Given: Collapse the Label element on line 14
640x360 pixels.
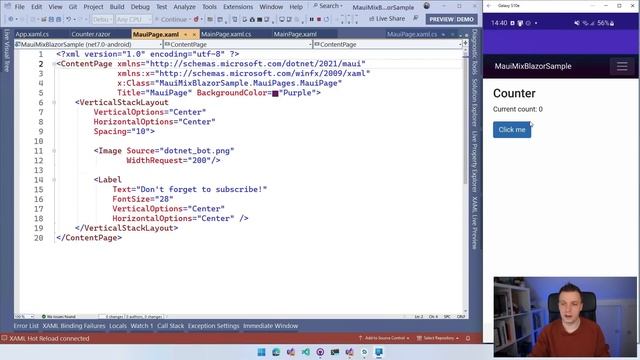Looking at the screenshot, I should (x=54, y=180).
